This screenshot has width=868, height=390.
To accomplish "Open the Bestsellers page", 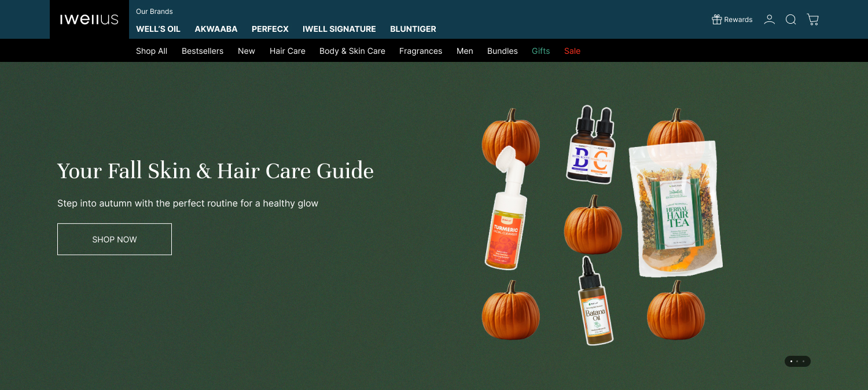I will coord(203,51).
